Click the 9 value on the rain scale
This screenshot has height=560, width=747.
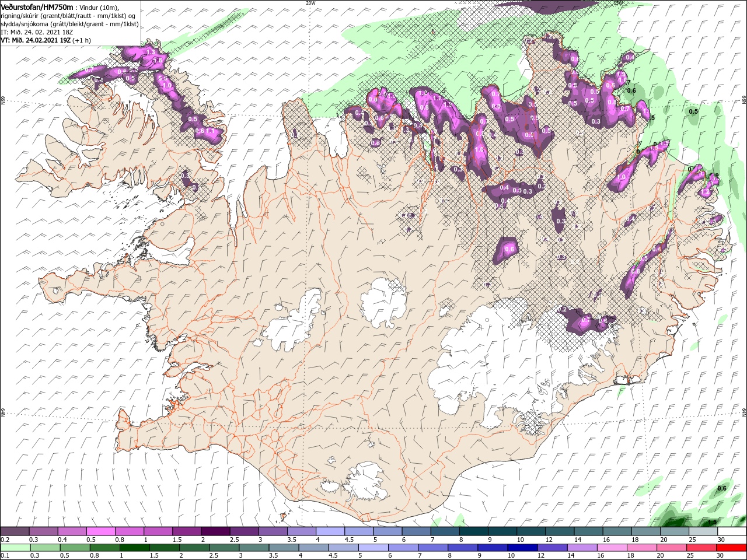[x=479, y=556]
